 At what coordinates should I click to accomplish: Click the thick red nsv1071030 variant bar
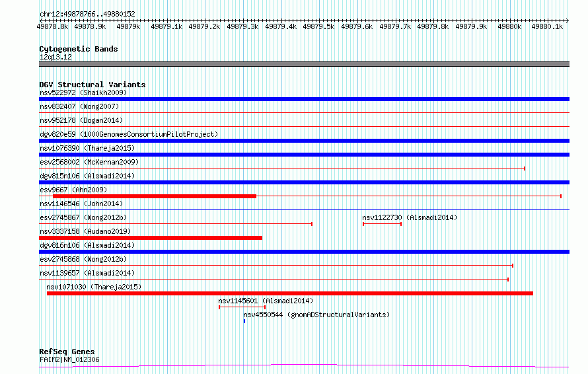tap(290, 293)
